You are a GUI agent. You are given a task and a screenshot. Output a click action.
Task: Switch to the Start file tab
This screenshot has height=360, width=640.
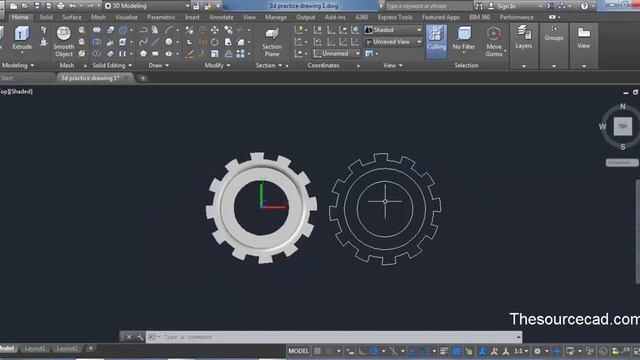tap(7, 78)
